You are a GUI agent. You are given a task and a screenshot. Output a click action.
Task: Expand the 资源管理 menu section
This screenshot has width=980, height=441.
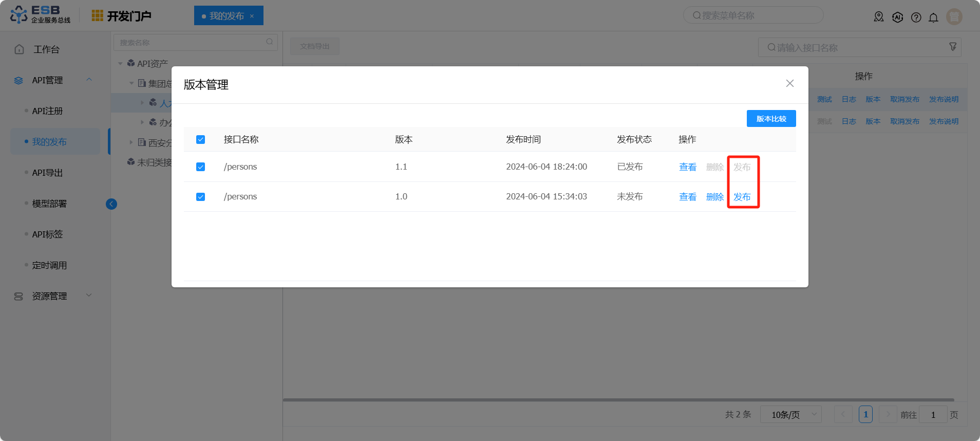point(89,296)
